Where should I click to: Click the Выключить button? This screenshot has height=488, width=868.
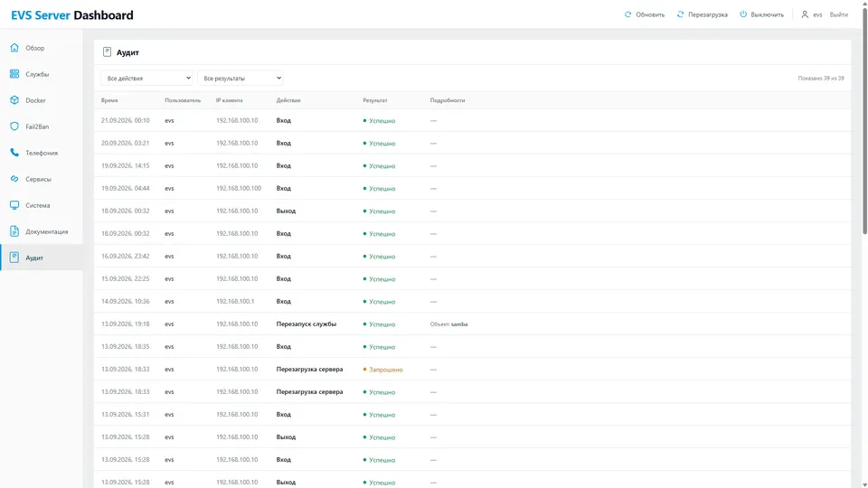click(761, 14)
